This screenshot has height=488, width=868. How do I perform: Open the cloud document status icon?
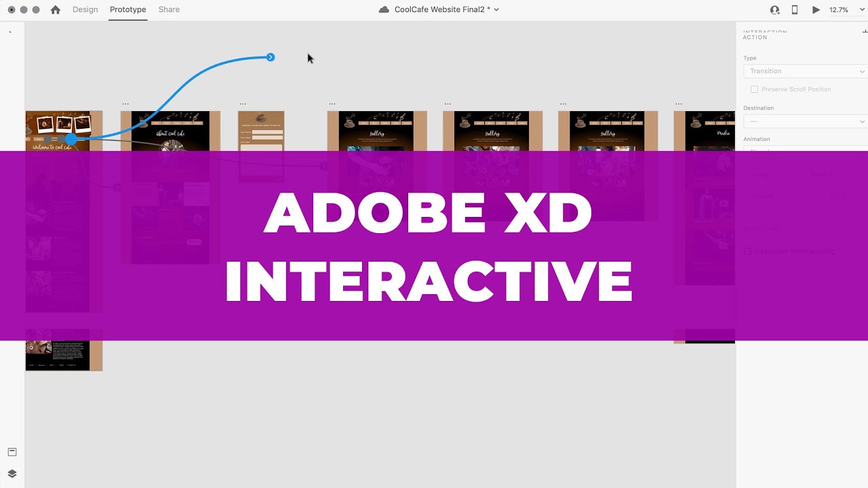click(x=384, y=9)
